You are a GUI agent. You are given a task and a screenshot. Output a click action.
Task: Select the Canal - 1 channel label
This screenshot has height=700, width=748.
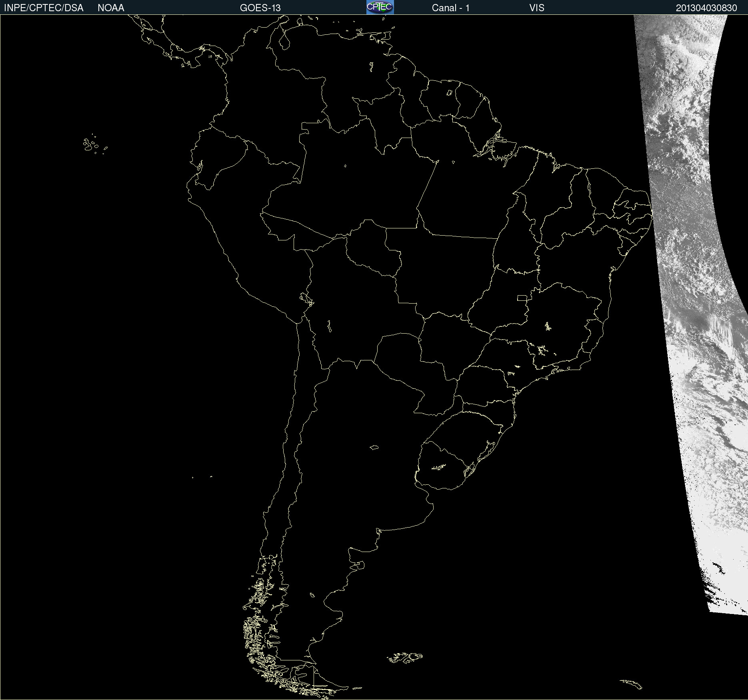[x=450, y=8]
